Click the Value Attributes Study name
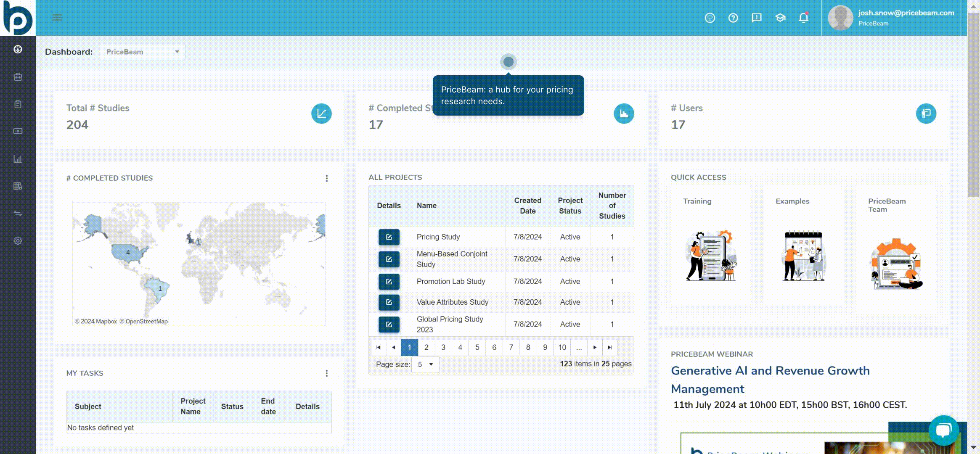The image size is (980, 454). point(452,302)
